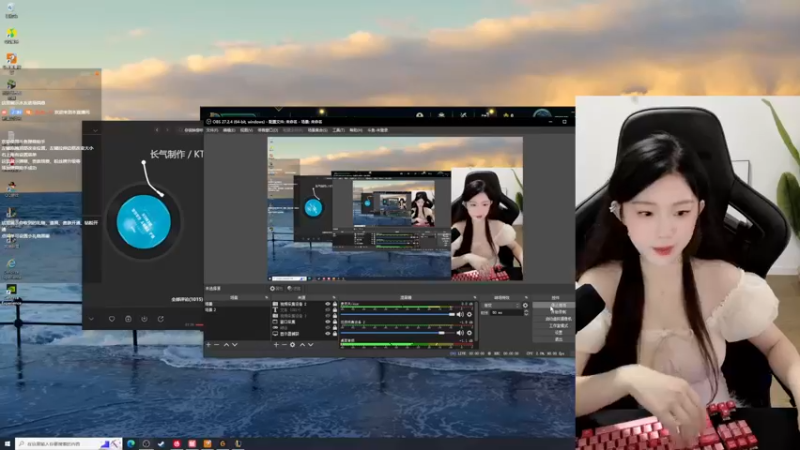The image size is (800, 450).
Task: Open the scene transition properties gear
Action: 526,305
